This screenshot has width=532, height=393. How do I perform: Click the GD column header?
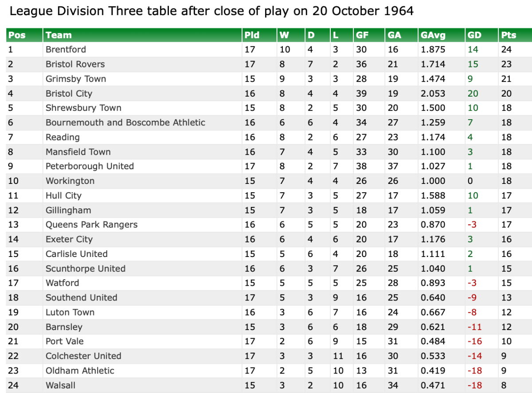coord(474,35)
